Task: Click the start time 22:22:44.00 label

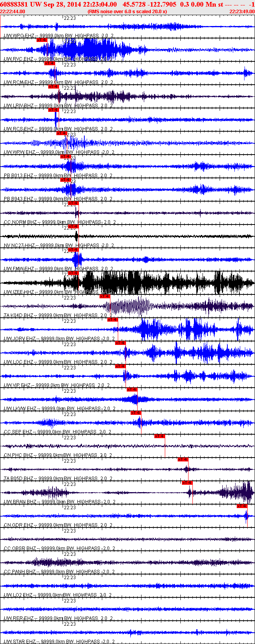Action: tap(12, 12)
